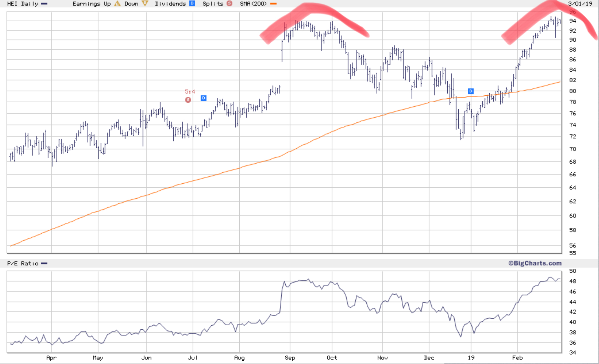599x364 pixels.
Task: Click the Earnings Down triangle legend icon
Action: click(145, 4)
